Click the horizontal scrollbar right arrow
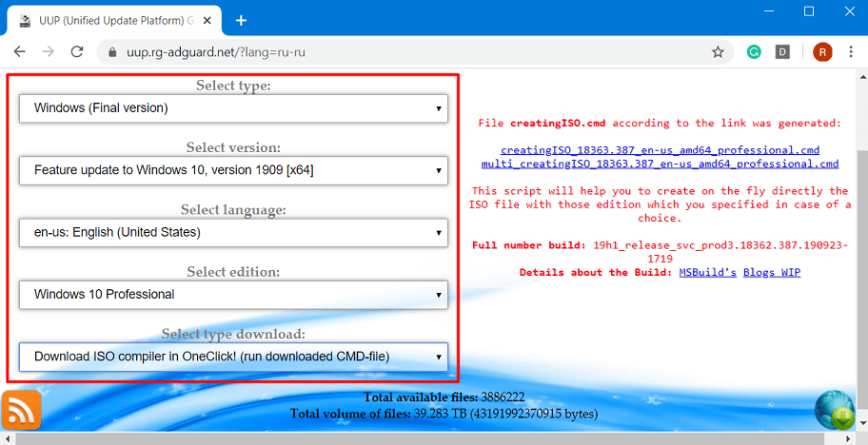868x445 pixels. click(850, 439)
